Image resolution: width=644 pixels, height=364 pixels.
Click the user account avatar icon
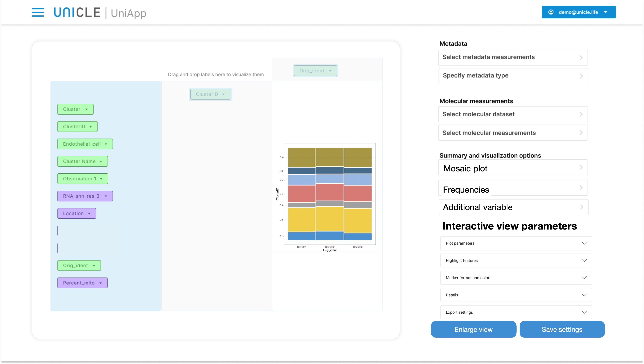point(551,12)
